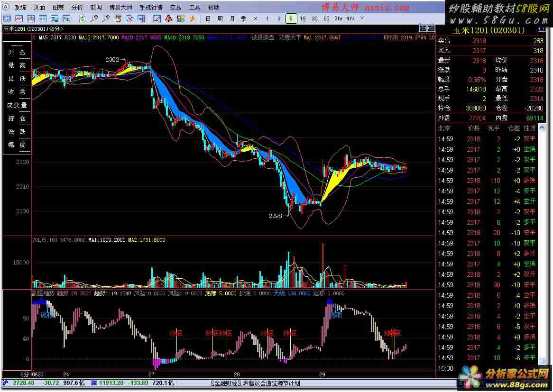Open the 帮助 menu
The height and width of the screenshot is (392, 553).
(x=214, y=8)
